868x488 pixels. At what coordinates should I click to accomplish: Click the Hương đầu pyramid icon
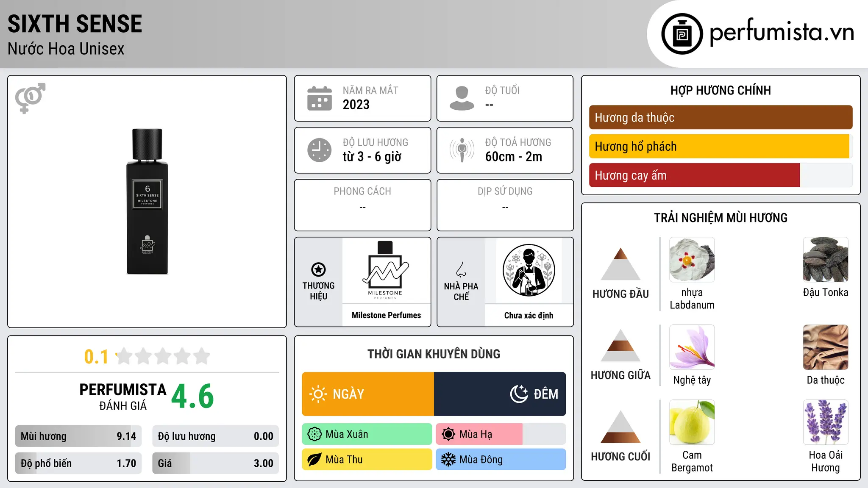coord(620,264)
